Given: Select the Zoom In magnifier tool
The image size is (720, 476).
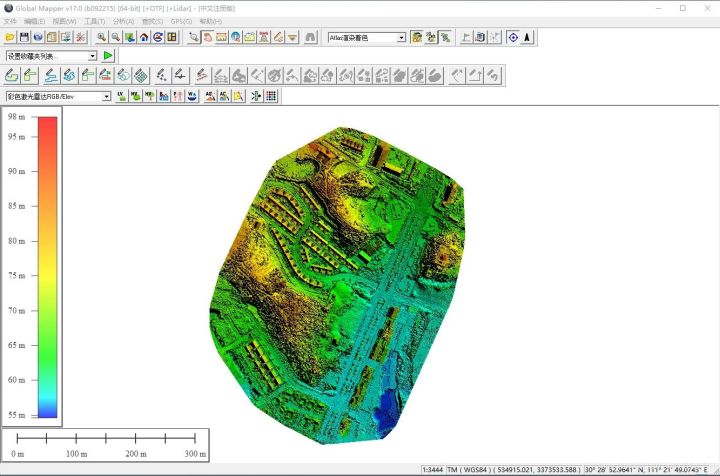Looking at the screenshot, I should (102, 37).
